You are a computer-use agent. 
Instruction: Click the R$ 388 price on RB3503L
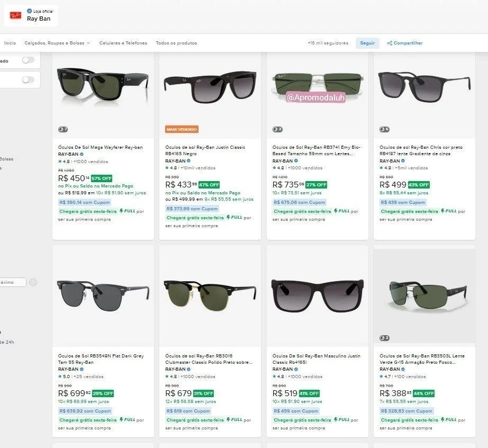395,393
